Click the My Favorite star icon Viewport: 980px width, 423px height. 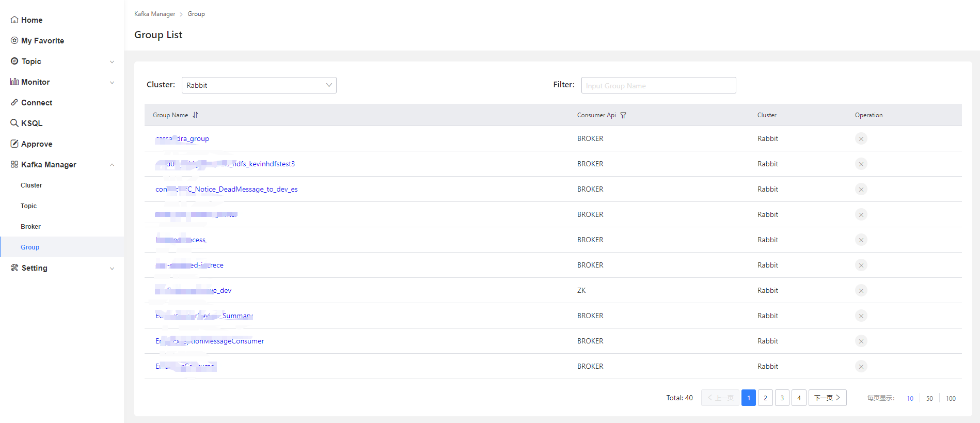coord(14,41)
